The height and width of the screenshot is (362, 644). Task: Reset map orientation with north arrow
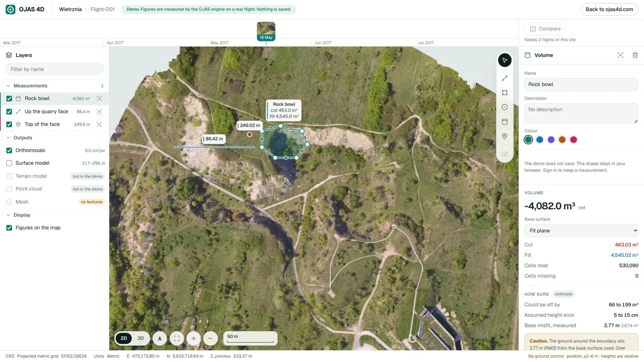point(160,339)
